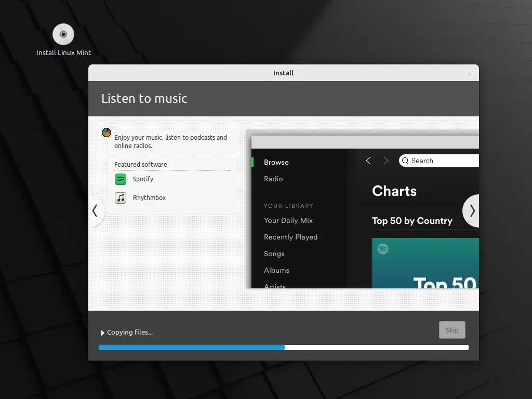Click the Rhythmbox label text

coord(149,198)
